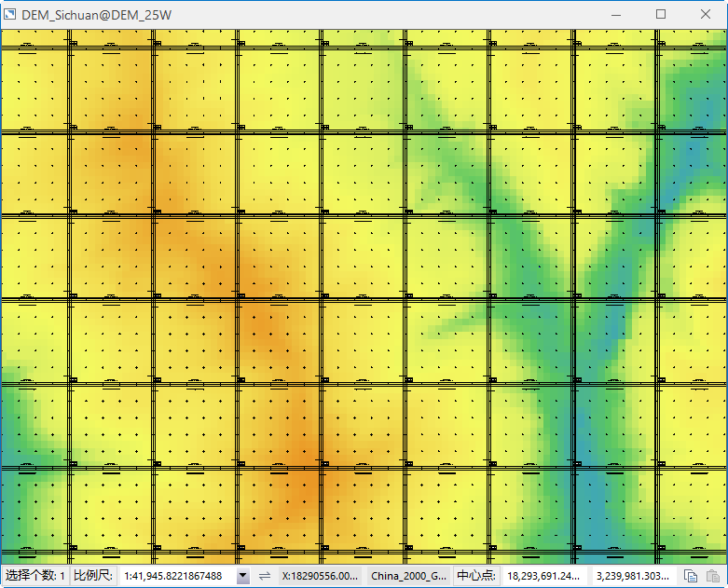The image size is (728, 588).
Task: Open the China_2000_G coordinate system box
Action: 409,577
